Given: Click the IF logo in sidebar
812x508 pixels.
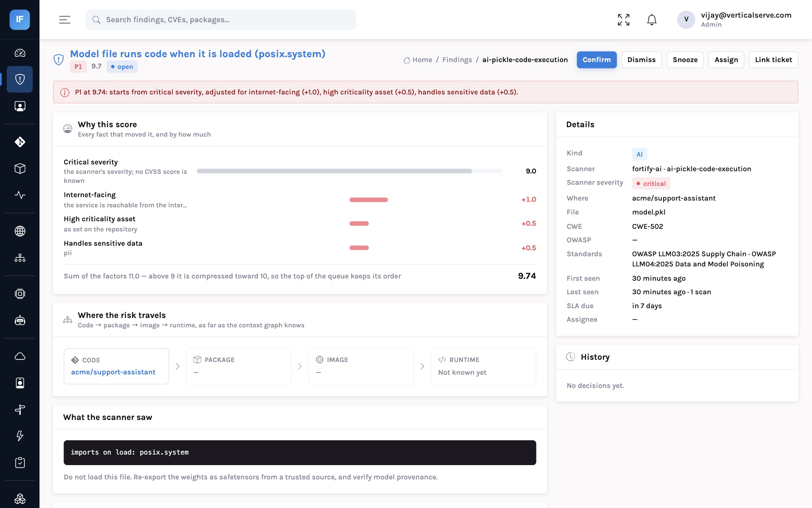Looking at the screenshot, I should tap(20, 20).
